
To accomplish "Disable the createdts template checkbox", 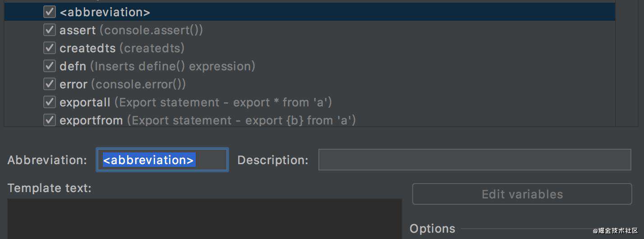I will 49,48.
